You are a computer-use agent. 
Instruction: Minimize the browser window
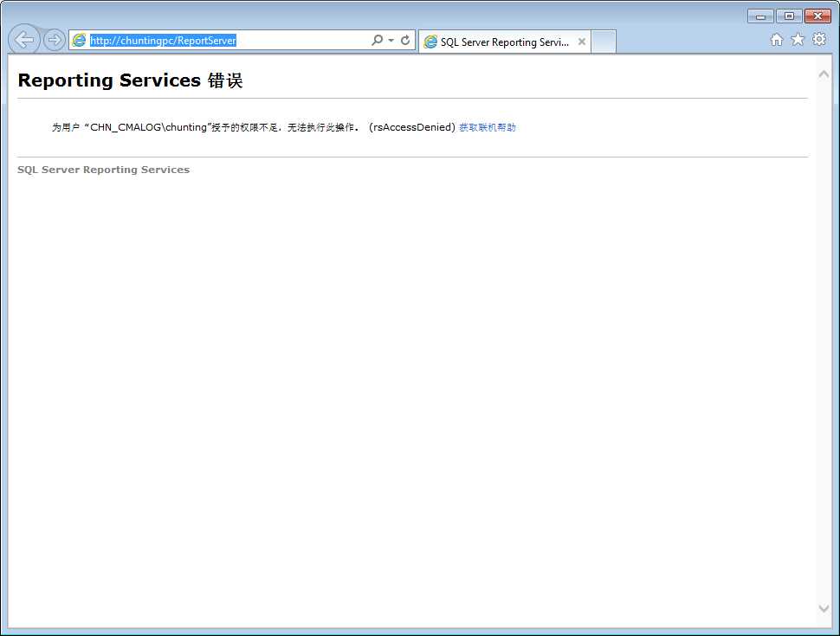tap(760, 16)
